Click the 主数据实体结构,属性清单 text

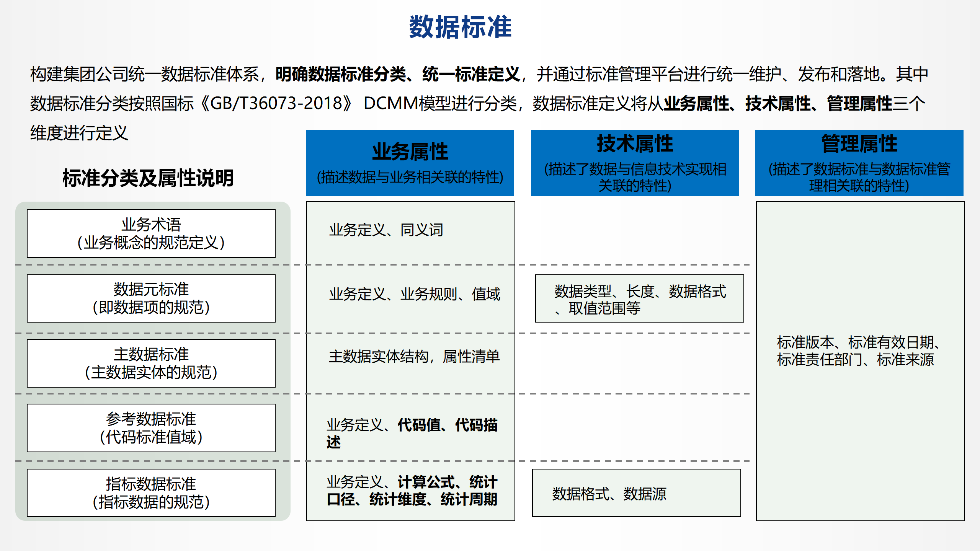(x=414, y=356)
